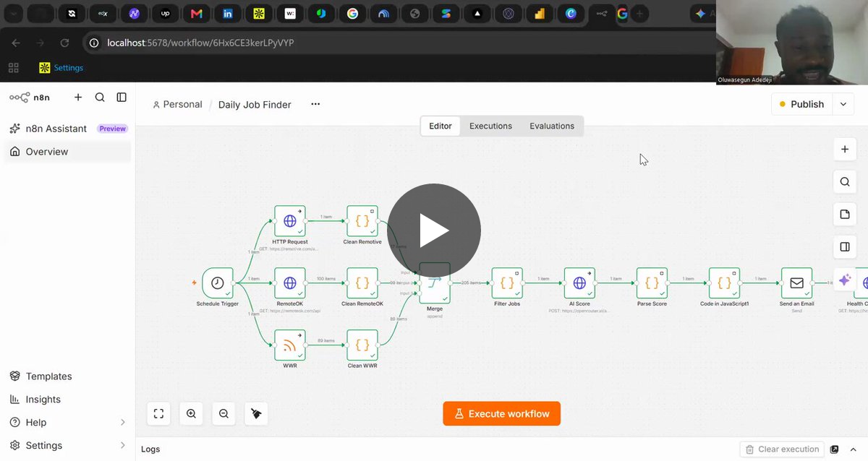Image resolution: width=868 pixels, height=461 pixels.
Task: Click the Publish button
Action: point(802,104)
